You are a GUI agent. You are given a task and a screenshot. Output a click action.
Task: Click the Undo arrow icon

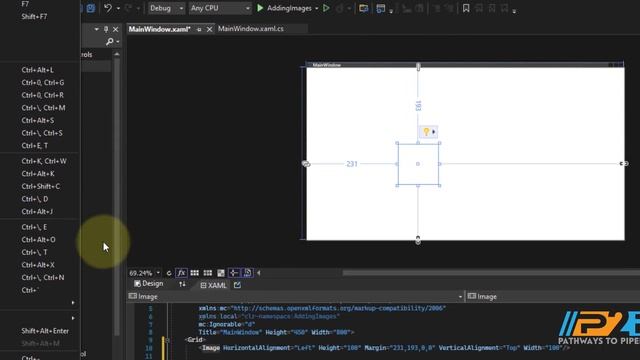(108, 8)
